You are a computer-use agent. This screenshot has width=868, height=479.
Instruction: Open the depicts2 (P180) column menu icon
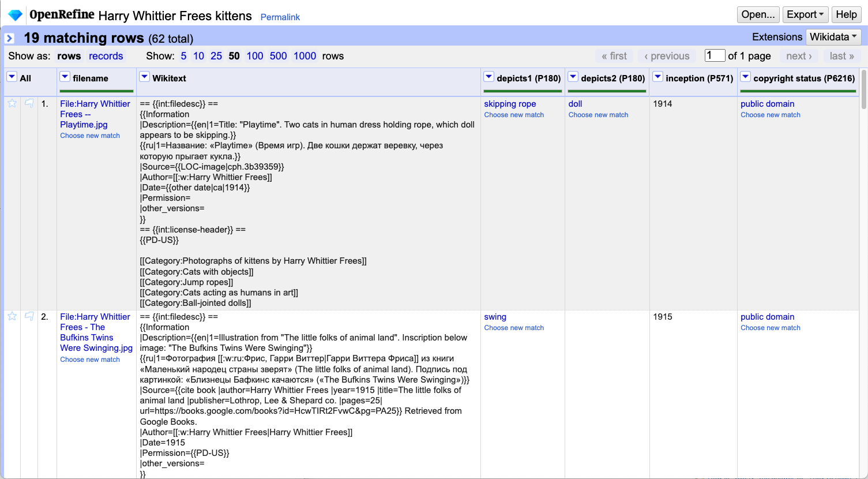click(x=573, y=76)
